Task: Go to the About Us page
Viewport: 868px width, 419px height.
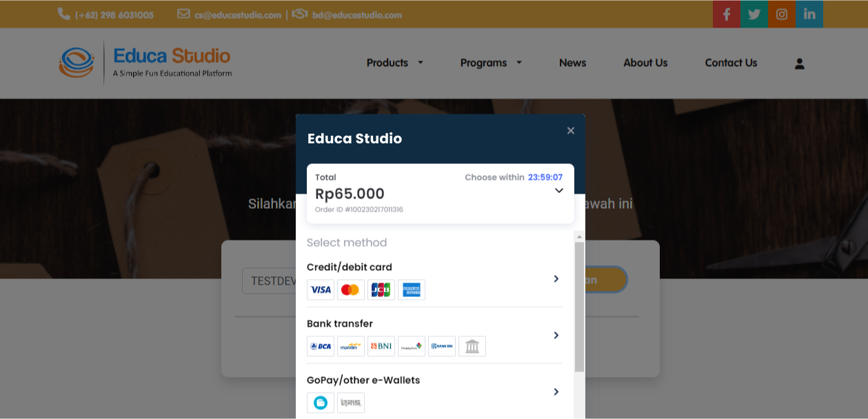Action: pos(645,63)
